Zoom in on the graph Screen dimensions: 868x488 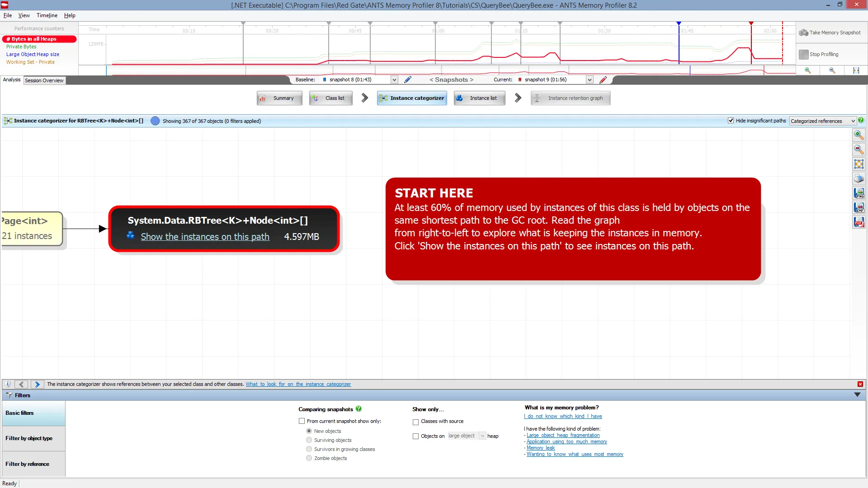tap(859, 135)
